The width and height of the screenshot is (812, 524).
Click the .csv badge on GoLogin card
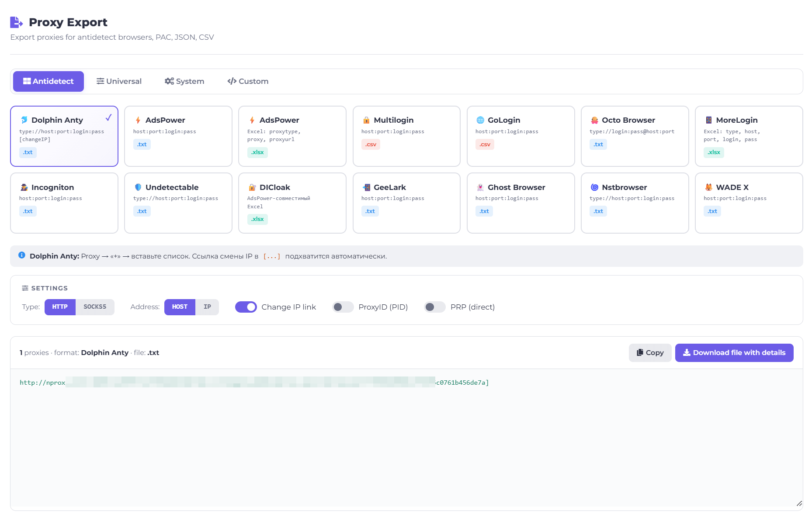[485, 145]
